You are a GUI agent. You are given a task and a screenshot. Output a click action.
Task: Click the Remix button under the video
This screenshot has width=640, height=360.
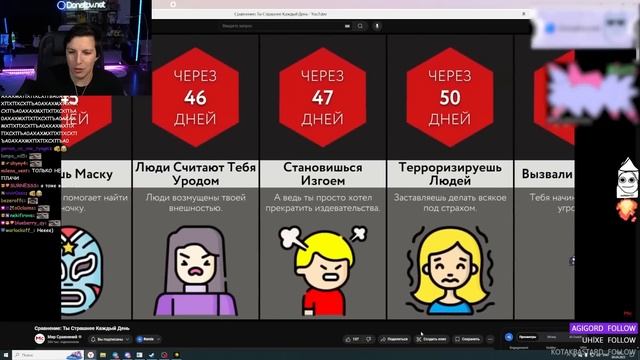tap(148, 339)
